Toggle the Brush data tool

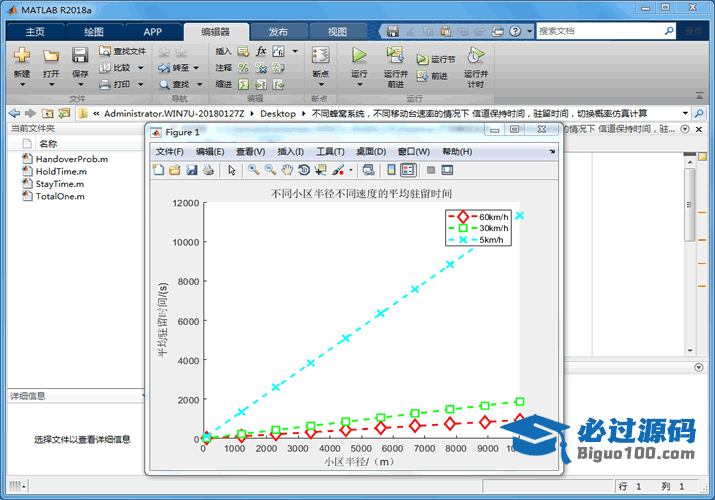338,170
